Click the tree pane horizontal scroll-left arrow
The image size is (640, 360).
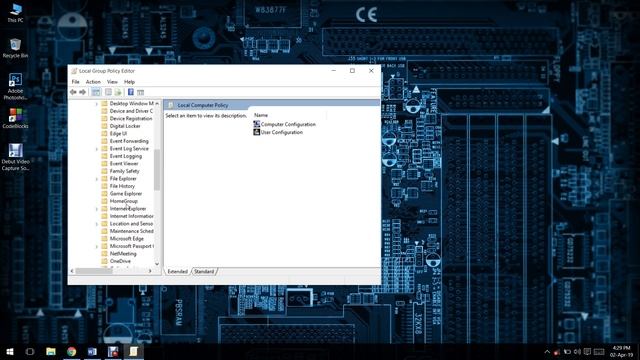pyautogui.click(x=72, y=271)
